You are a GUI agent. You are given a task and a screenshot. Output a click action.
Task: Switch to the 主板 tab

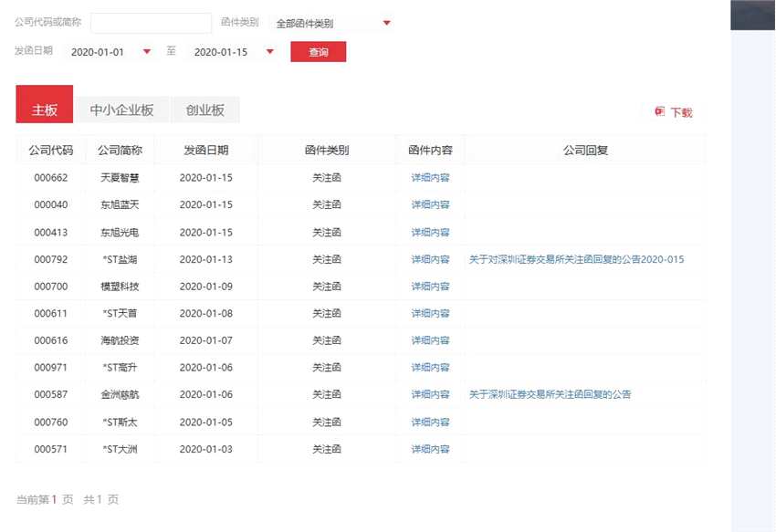45,104
